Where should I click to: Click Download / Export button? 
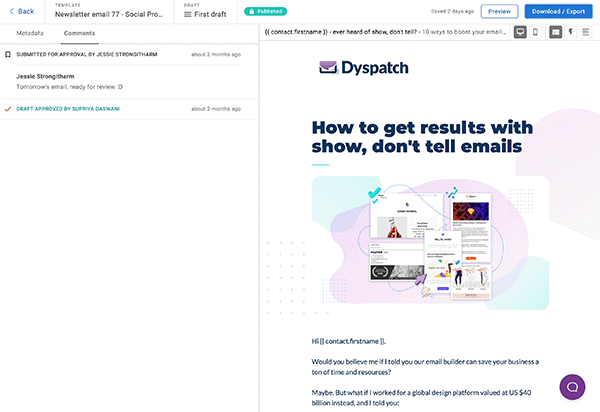click(558, 11)
